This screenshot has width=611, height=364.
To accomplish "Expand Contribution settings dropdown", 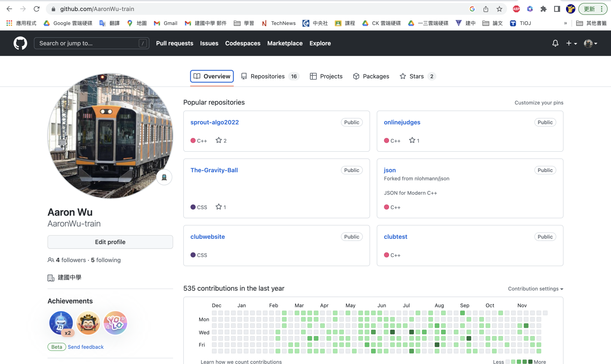I will click(536, 289).
